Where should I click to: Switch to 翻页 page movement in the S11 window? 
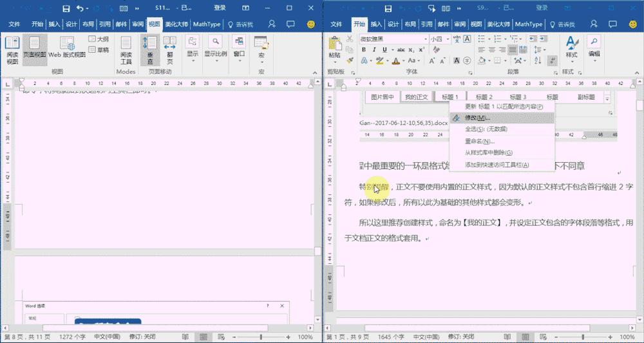pos(169,50)
